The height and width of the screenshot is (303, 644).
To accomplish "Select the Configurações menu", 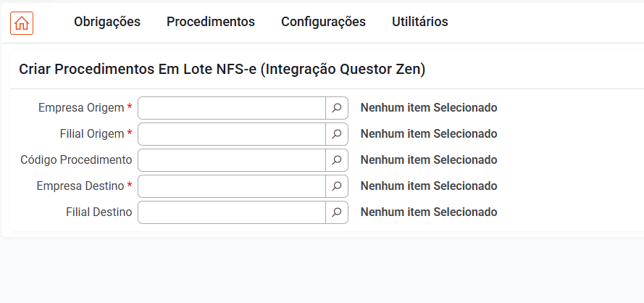I will click(x=323, y=22).
